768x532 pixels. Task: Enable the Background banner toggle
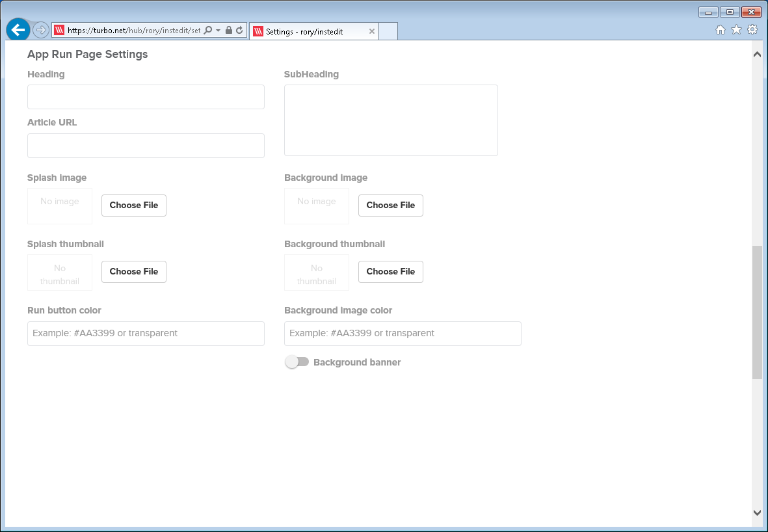pos(296,362)
